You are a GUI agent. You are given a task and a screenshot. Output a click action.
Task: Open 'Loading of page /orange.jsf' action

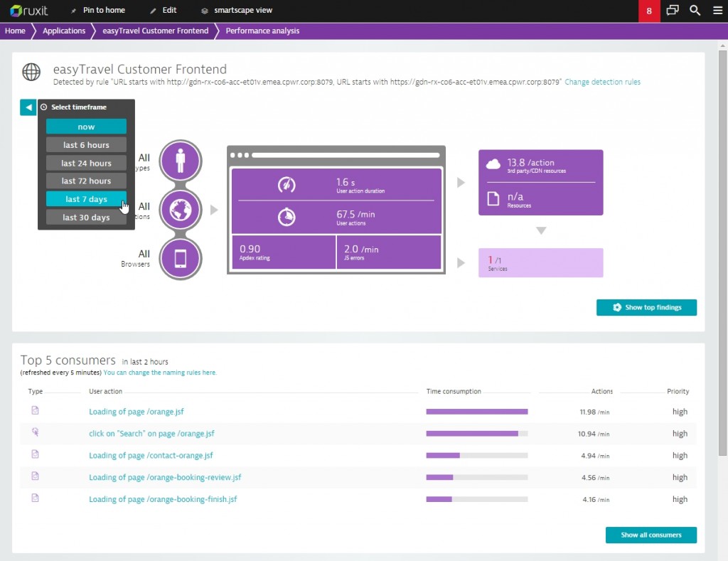point(136,412)
